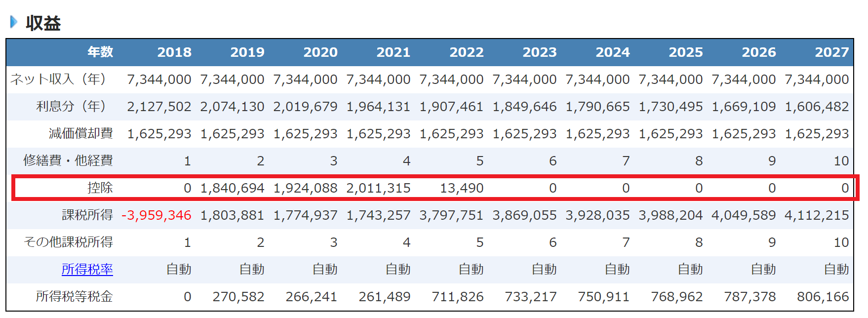Open the 所得税率 link

pyautogui.click(x=87, y=270)
